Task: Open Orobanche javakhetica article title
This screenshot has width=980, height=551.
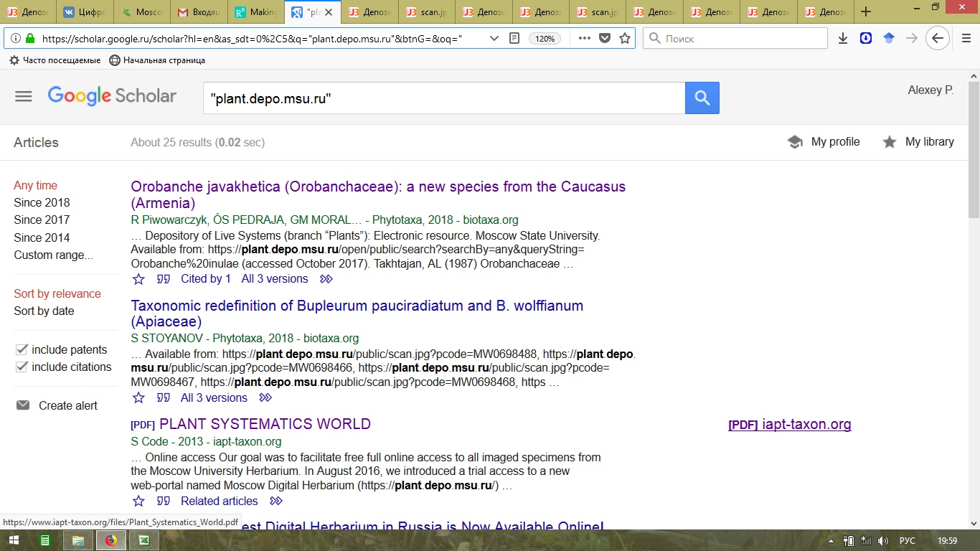Action: coord(378,194)
